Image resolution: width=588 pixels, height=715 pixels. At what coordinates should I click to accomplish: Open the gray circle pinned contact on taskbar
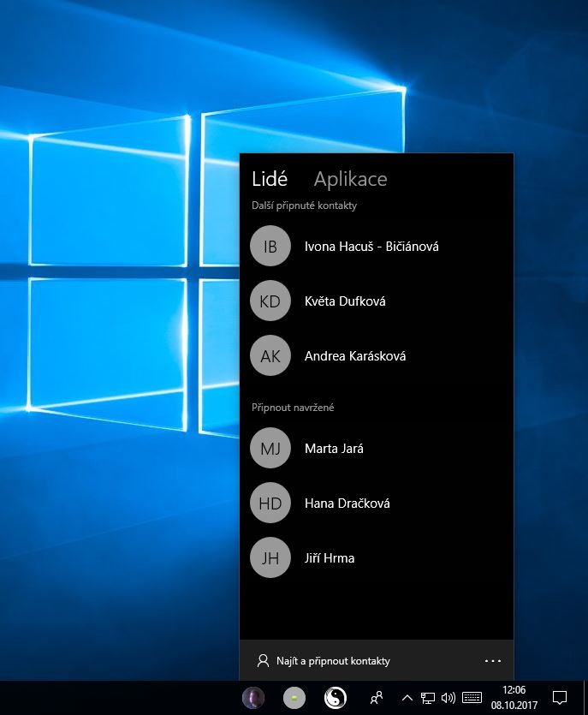[294, 698]
